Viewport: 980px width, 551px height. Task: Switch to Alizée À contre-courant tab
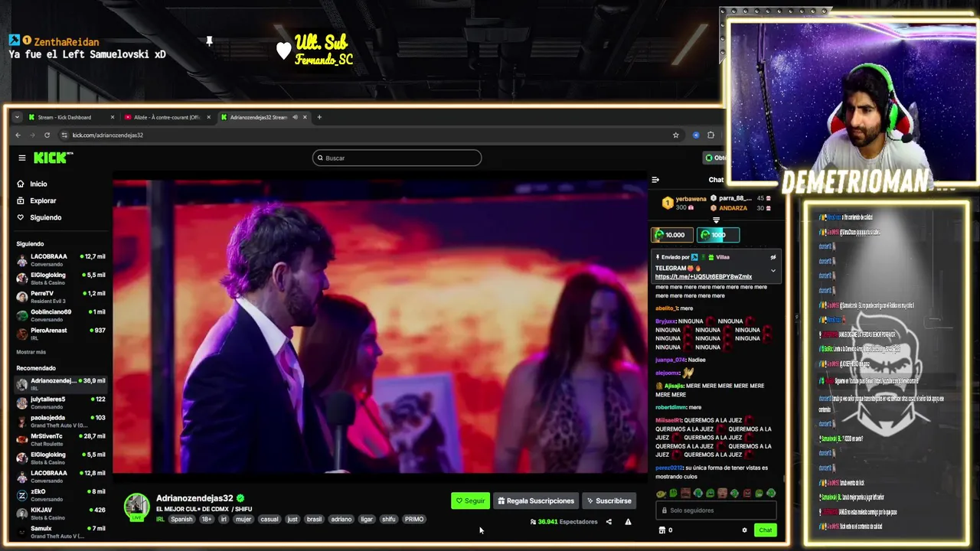tap(166, 117)
